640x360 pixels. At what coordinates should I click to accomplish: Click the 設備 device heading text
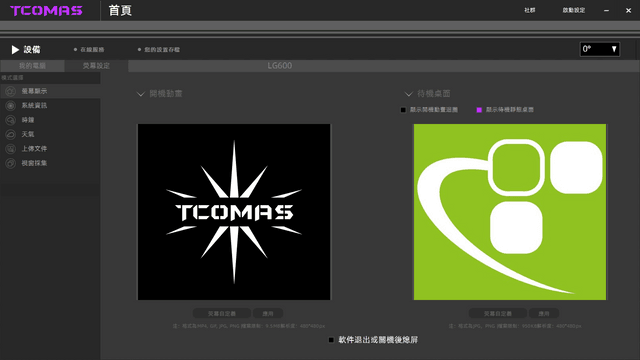tap(32, 50)
